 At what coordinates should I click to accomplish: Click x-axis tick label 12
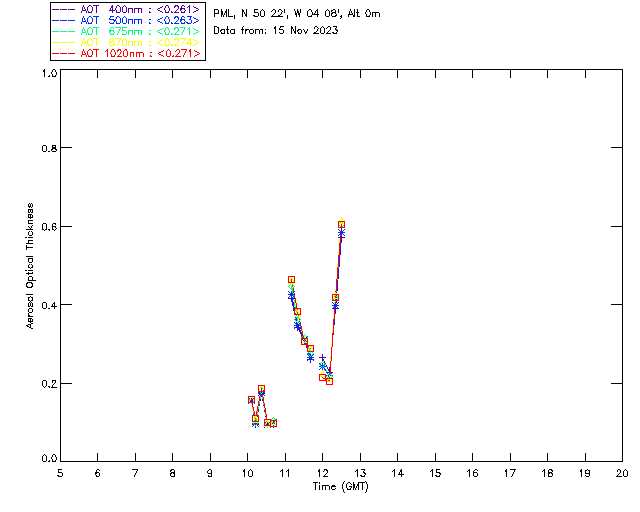[x=322, y=473]
